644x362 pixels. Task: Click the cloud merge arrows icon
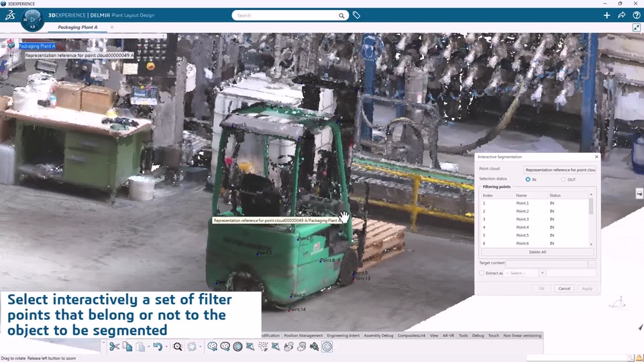288,347
